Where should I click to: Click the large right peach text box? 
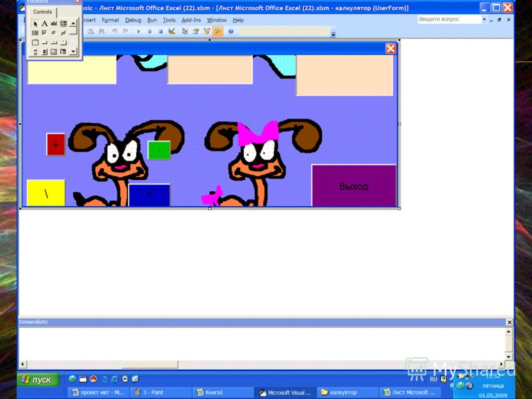pos(344,75)
